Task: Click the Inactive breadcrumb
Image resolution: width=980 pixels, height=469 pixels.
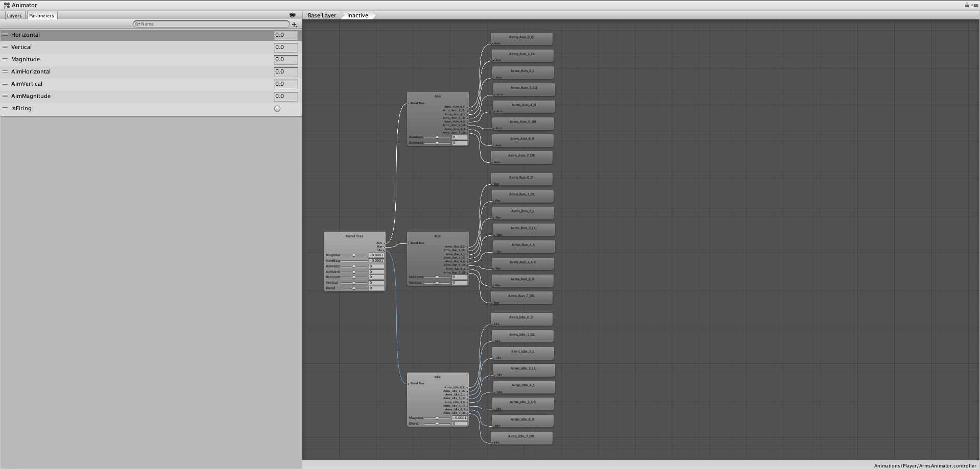Action: pyautogui.click(x=357, y=15)
